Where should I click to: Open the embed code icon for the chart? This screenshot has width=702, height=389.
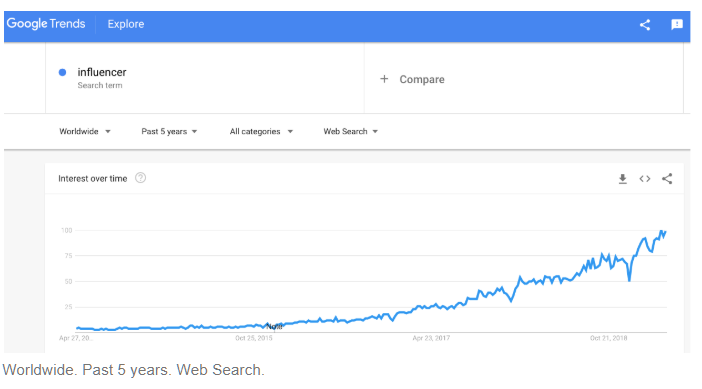tap(645, 179)
